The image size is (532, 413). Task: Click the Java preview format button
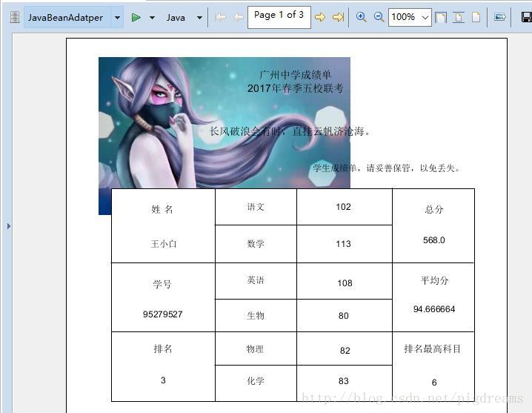(176, 17)
